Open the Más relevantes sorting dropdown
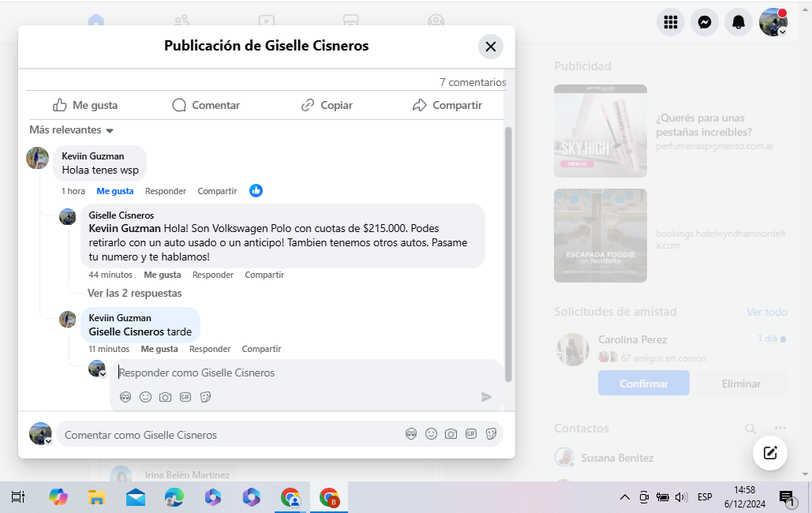812x513 pixels. click(72, 130)
